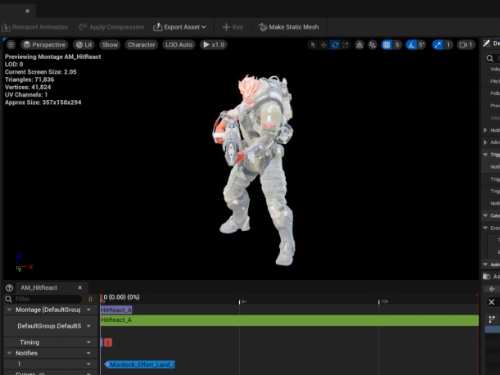Click the Previewing Montage AM_HitReact text
Image resolution: width=500 pixels, height=375 pixels.
53,57
